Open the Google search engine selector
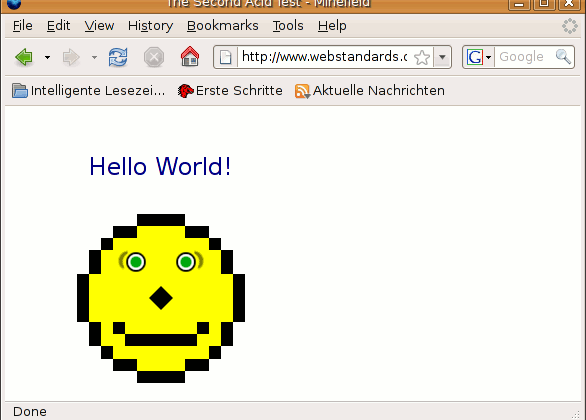 [479, 57]
